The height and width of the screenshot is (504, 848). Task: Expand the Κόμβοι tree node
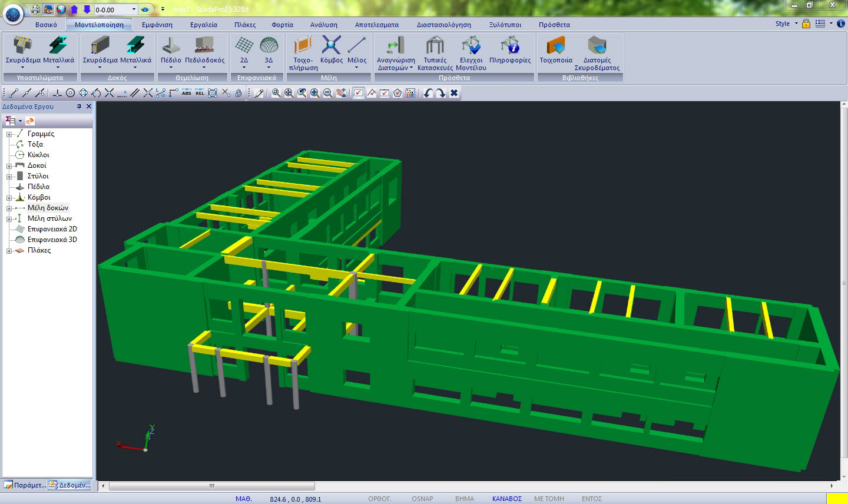point(9,198)
